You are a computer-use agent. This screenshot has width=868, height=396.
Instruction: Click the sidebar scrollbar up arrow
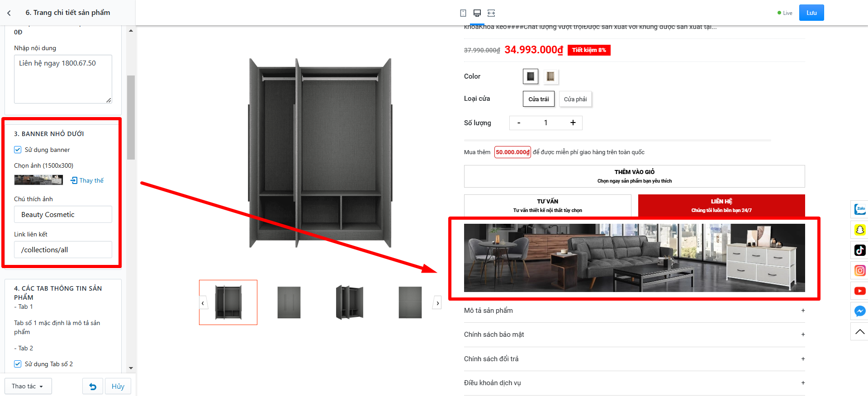pos(131,31)
